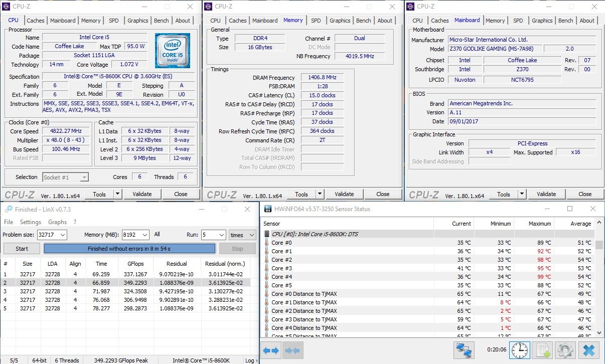Viewport: 605px width, 364px height.
Task: Click the 'Maximum' column header in HWiNFO
Action: point(534,224)
